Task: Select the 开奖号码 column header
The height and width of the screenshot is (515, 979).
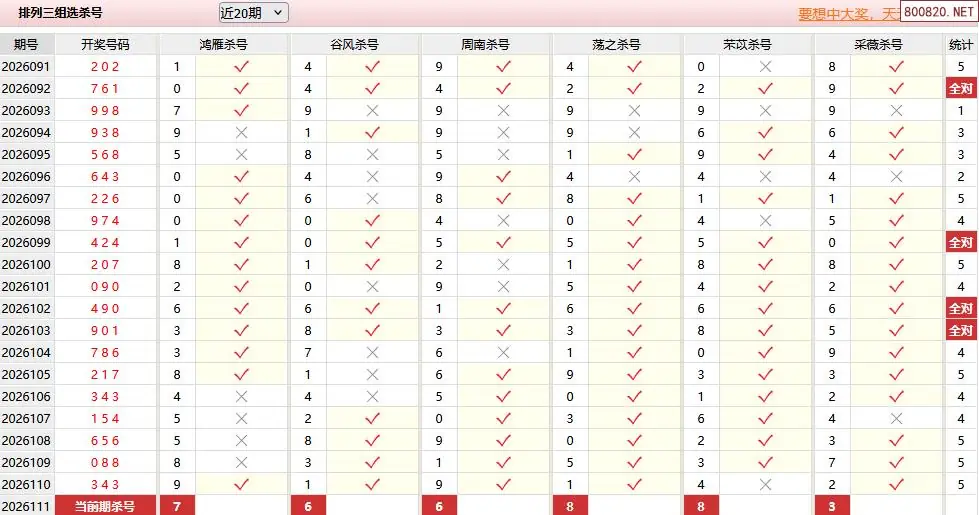Action: [105, 45]
